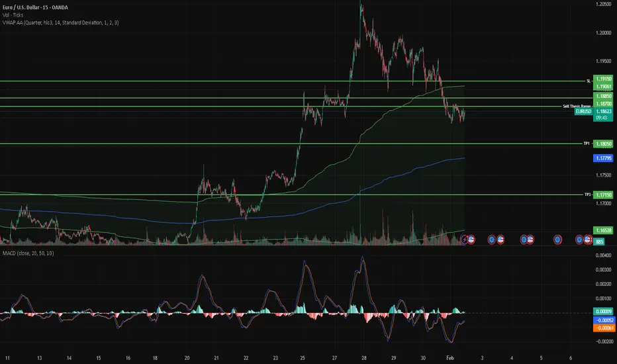617x364 pixels.
Task: Open the EU flag event just after date 3
Action: 491,240
